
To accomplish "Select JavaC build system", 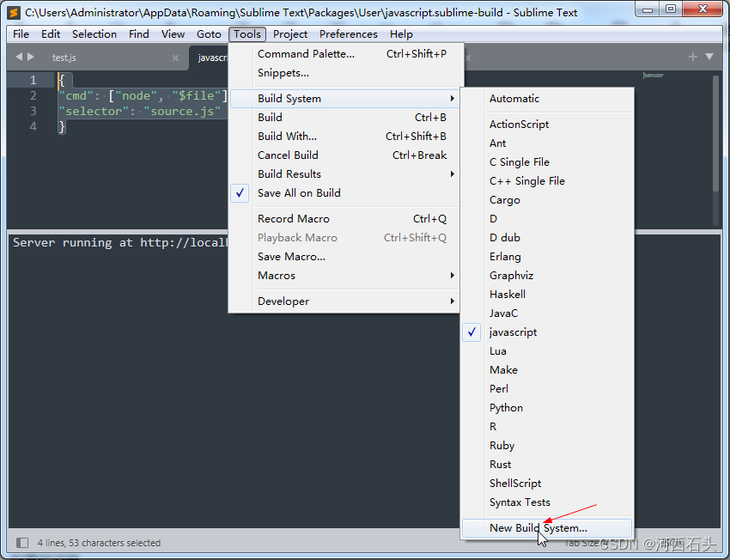I will pos(548,313).
